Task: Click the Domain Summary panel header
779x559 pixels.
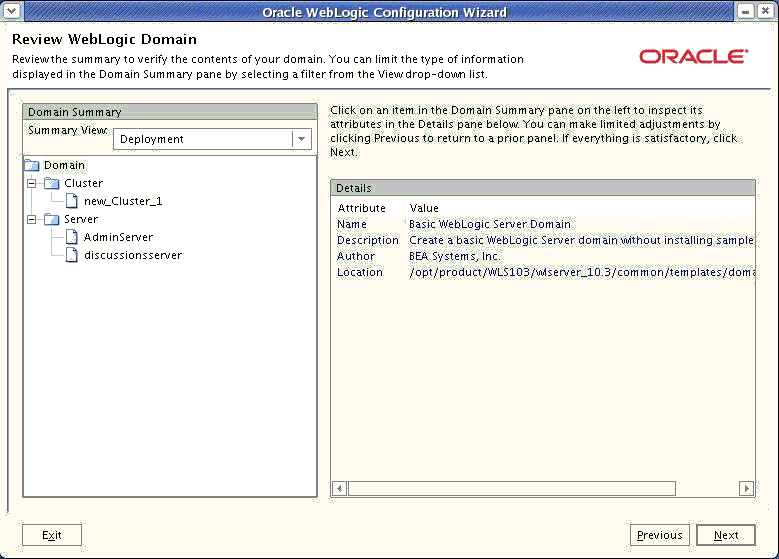Action: pos(170,112)
